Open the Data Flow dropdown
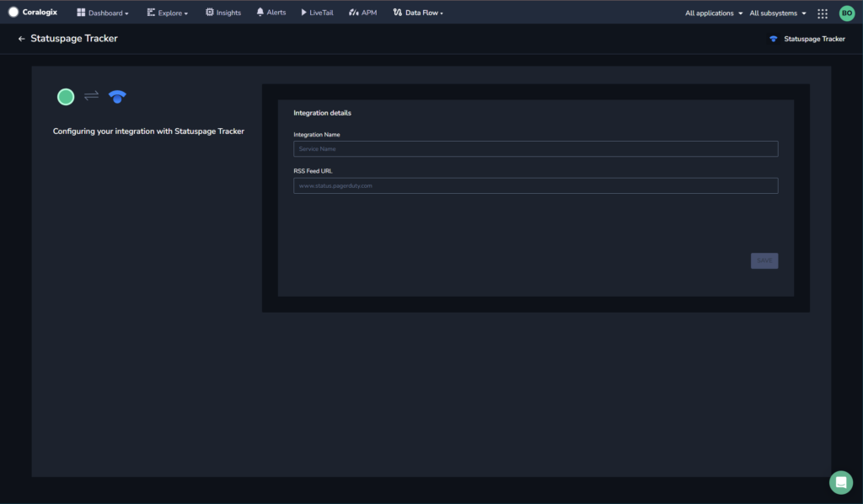 click(418, 13)
